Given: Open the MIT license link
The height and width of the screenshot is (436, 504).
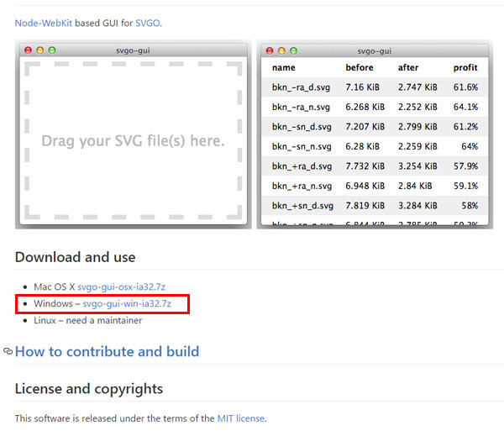Looking at the screenshot, I should tap(241, 418).
